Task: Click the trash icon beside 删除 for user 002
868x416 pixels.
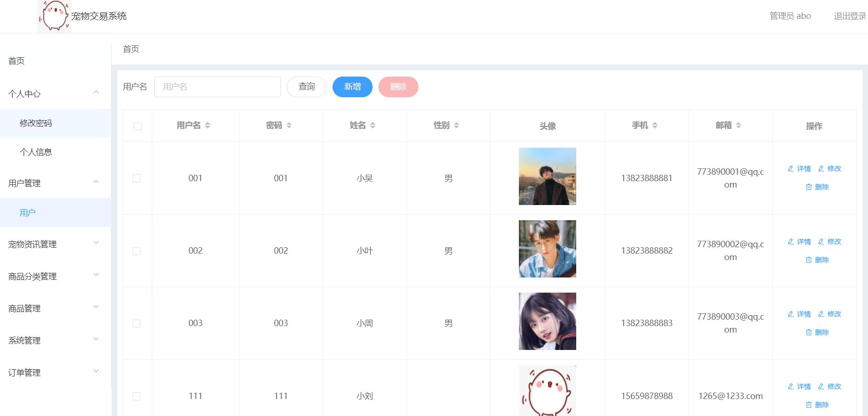Action: coord(809,260)
